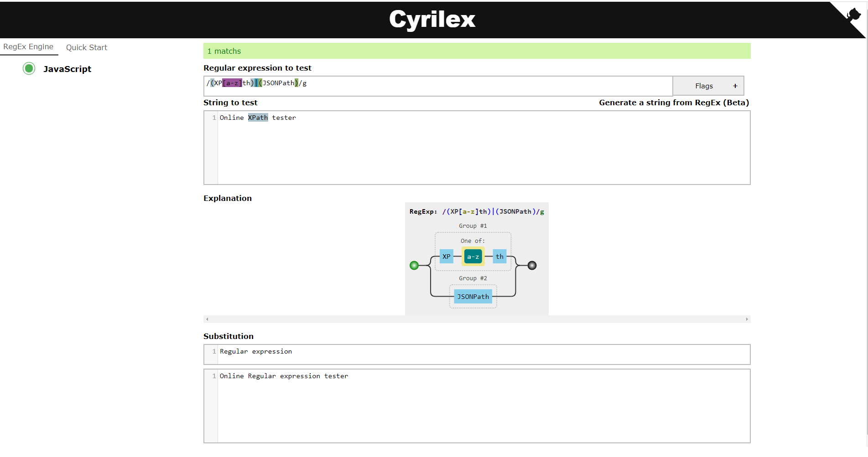Click Generate a string from RegEx (Beta)
Image resolution: width=868 pixels, height=457 pixels.
pyautogui.click(x=674, y=103)
